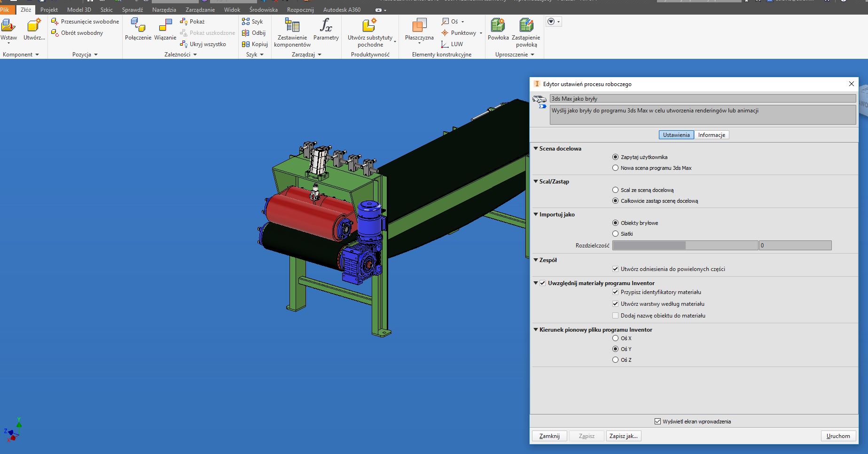The width and height of the screenshot is (868, 454).
Task: Select the Szyk pattern tool
Action: tap(252, 22)
